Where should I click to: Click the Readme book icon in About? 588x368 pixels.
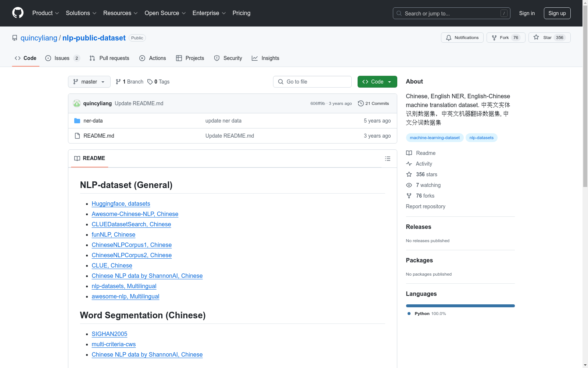(409, 153)
